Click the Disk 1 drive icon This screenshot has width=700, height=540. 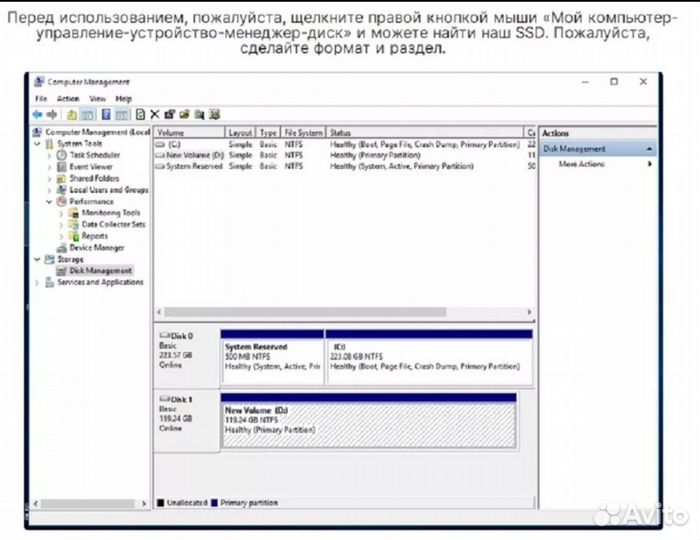(x=165, y=399)
